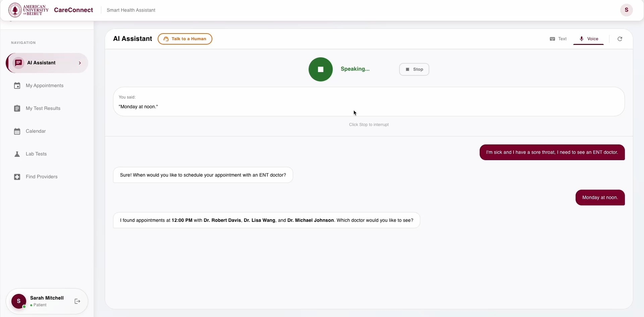Click the Find Providers plus icon

[17, 177]
